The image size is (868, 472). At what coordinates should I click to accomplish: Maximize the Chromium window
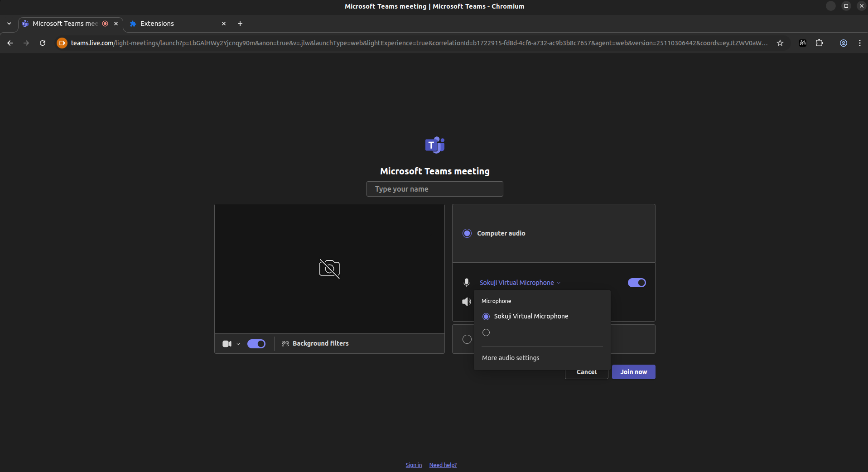tap(846, 6)
